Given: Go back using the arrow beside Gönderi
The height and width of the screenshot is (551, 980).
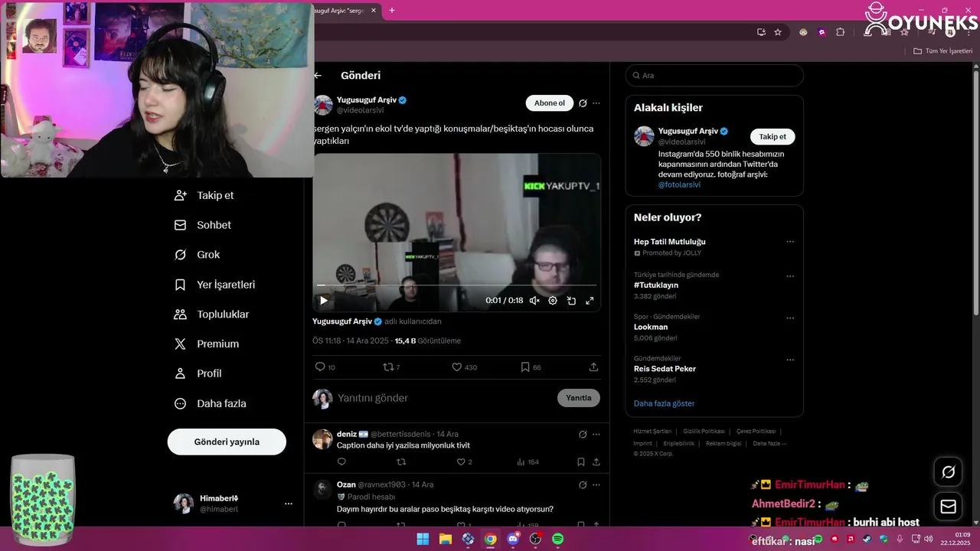Looking at the screenshot, I should click(x=318, y=76).
